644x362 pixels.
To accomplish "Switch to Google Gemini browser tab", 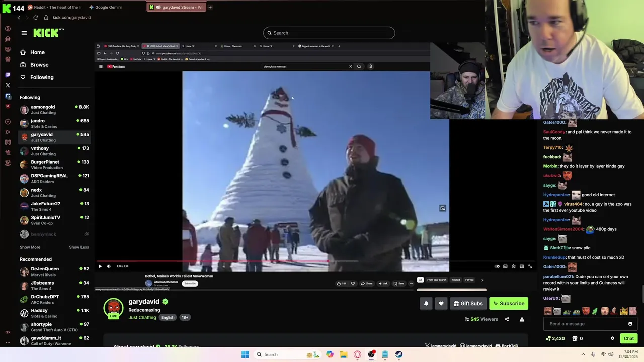I will click(x=107, y=7).
